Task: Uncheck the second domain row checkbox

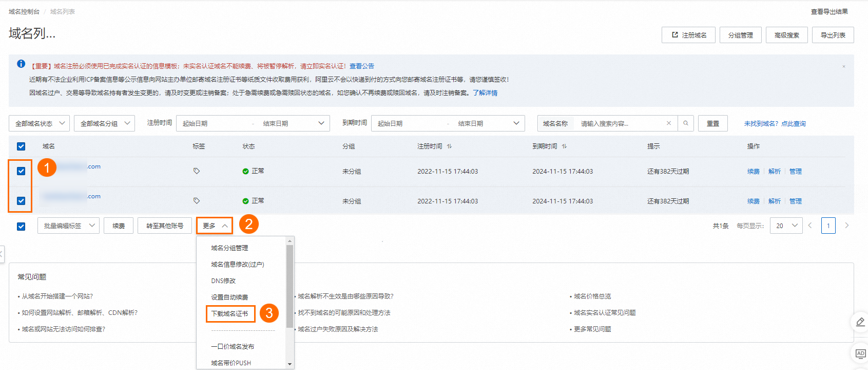Action: click(21, 201)
